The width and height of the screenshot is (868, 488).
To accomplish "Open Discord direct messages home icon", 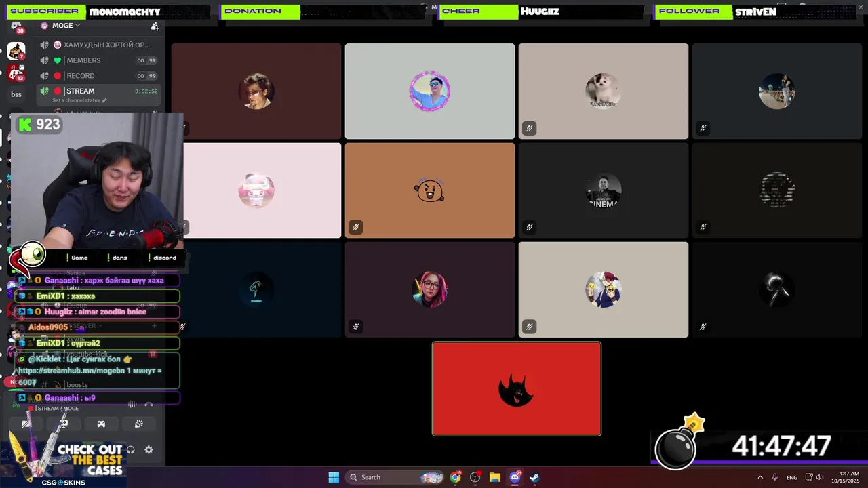I will 16,26.
